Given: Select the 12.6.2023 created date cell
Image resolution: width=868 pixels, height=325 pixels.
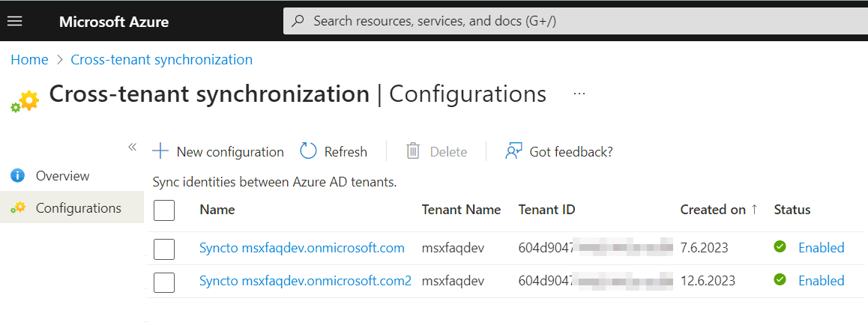Looking at the screenshot, I should tap(708, 281).
